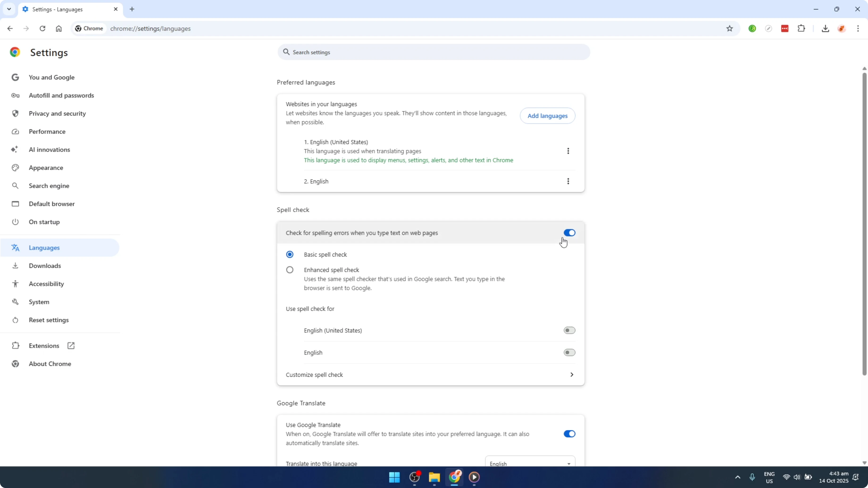Click the microphone tray icon

point(752,477)
